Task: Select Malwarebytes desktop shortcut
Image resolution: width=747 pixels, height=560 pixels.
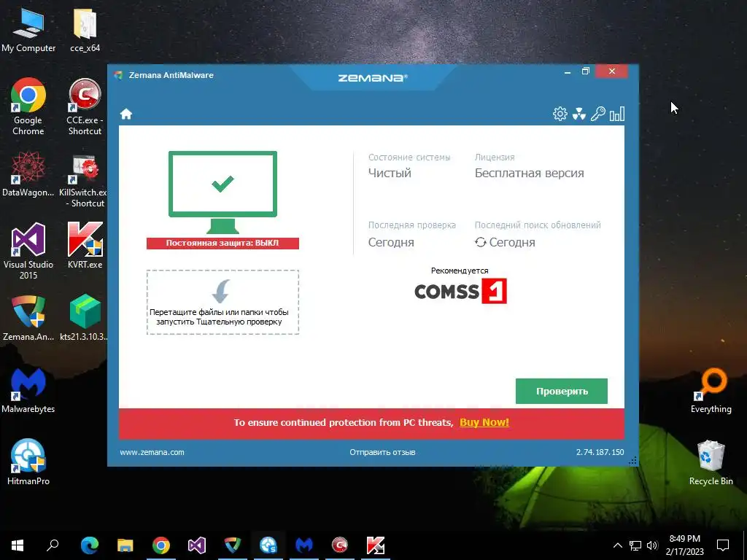Action: (x=28, y=391)
